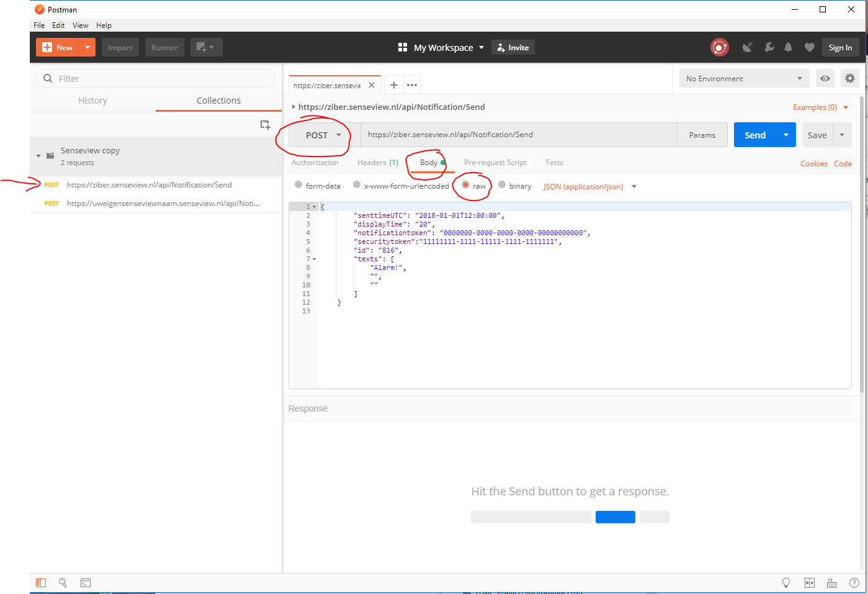The height and width of the screenshot is (594, 868).
Task: Open the File menu
Action: 39,25
